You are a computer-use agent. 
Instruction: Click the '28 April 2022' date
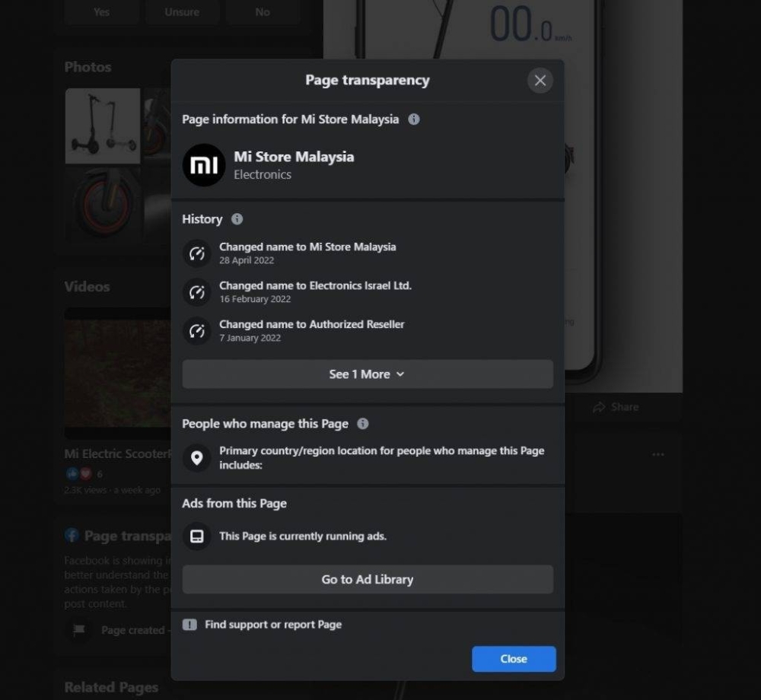(247, 260)
